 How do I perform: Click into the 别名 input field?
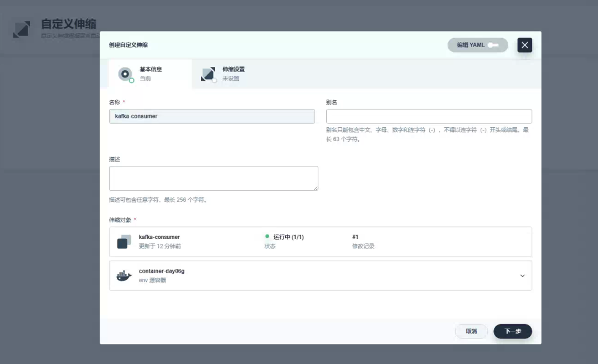429,116
